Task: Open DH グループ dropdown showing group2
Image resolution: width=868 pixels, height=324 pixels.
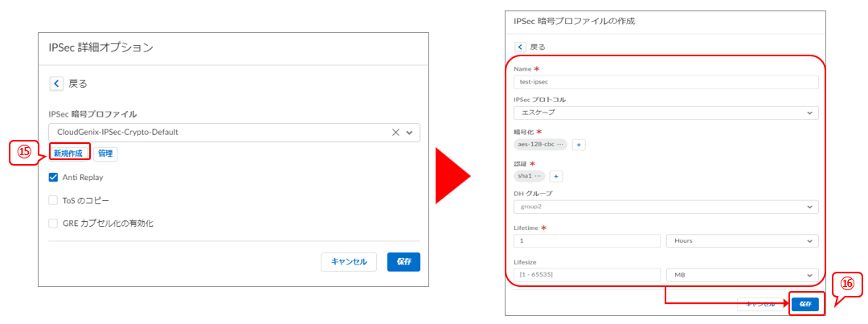Action: [x=666, y=207]
